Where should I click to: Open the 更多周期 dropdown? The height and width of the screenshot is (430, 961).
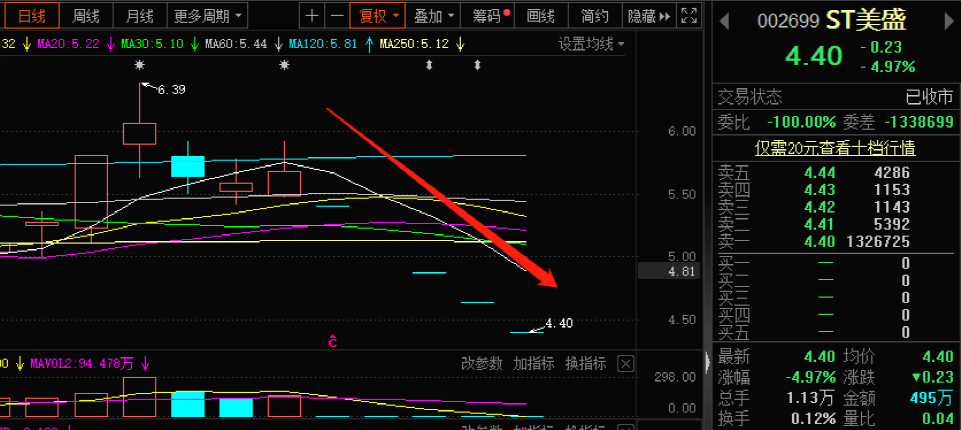(x=201, y=16)
